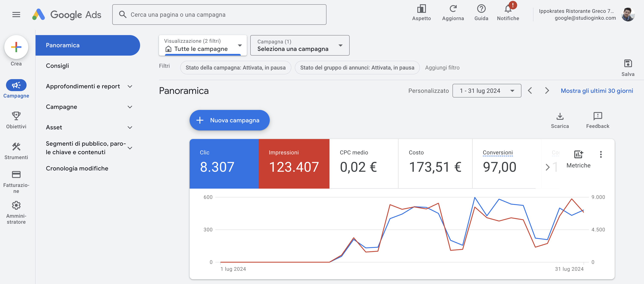Viewport: 644px width, 284px height.
Task: Open the Guida help icon
Action: (x=481, y=9)
